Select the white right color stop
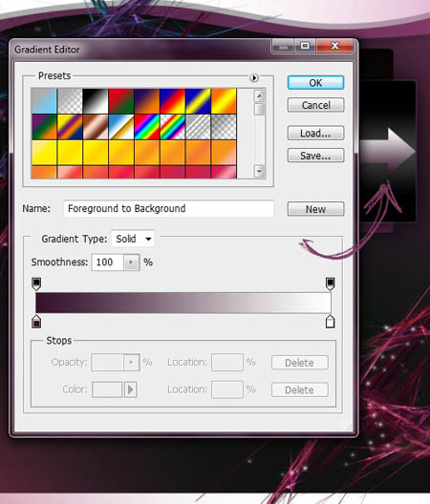 pyautogui.click(x=331, y=322)
